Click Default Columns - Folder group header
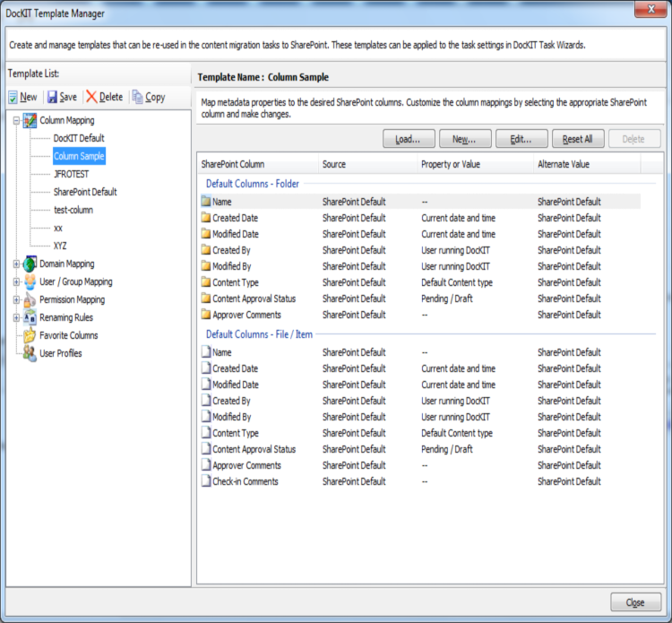Viewport: 672px width, 623px height. pos(253,184)
